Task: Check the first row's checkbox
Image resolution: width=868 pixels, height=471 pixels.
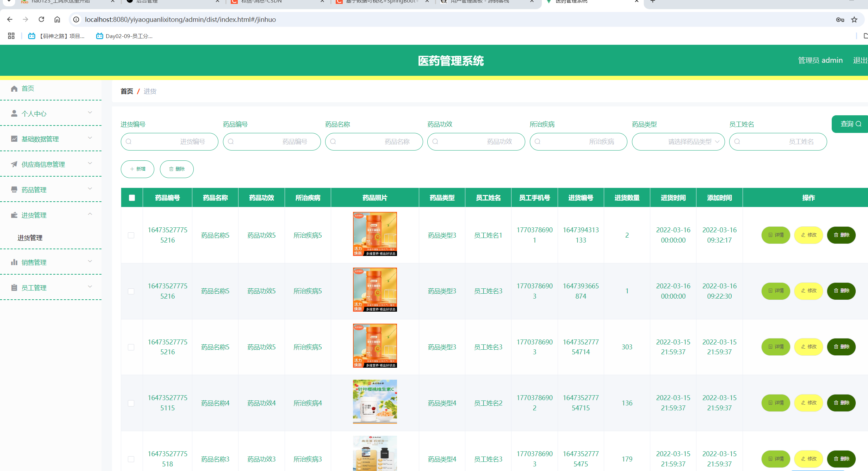Action: (x=131, y=235)
